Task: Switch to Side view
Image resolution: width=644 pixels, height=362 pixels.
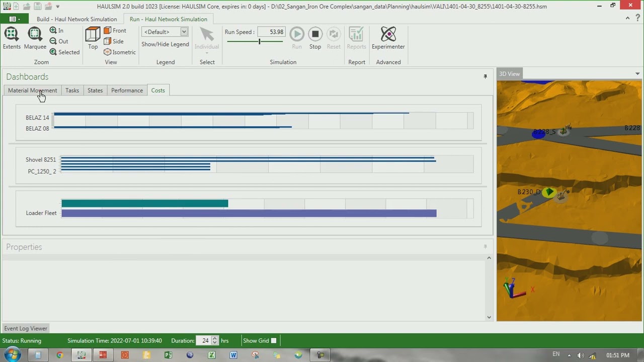Action: tap(114, 41)
